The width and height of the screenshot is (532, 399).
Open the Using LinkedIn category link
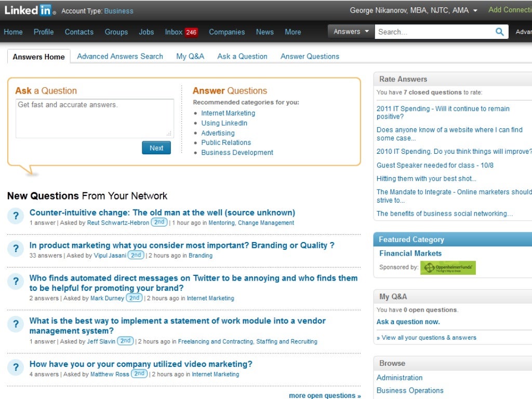(x=224, y=123)
